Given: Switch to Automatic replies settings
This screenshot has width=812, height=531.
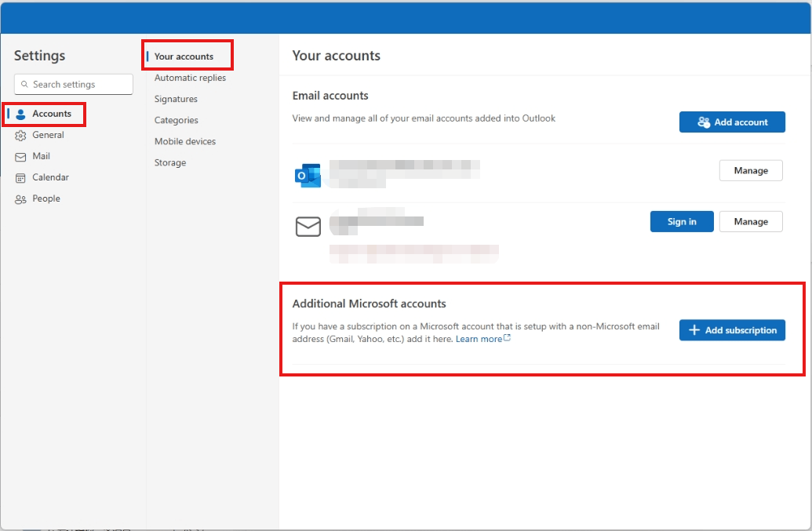Looking at the screenshot, I should click(190, 78).
